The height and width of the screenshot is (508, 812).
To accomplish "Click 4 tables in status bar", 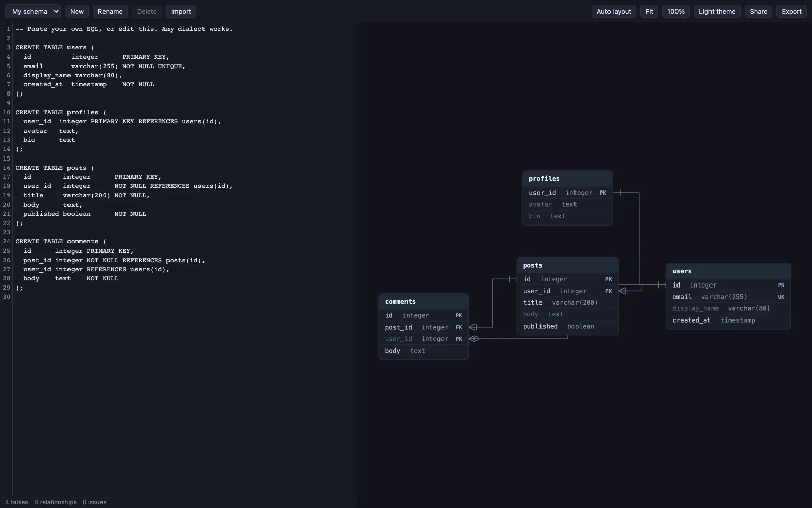I will click(17, 502).
